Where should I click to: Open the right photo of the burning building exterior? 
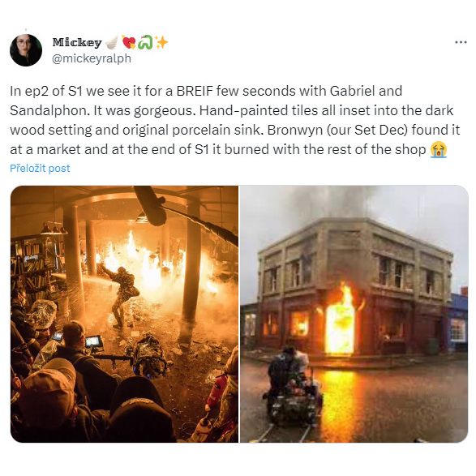point(354,314)
